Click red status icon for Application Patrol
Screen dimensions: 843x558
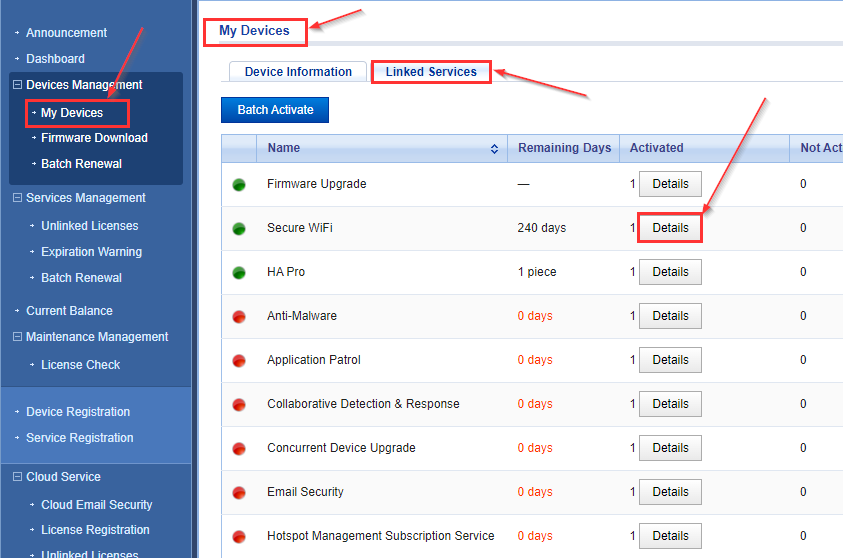[x=239, y=360]
